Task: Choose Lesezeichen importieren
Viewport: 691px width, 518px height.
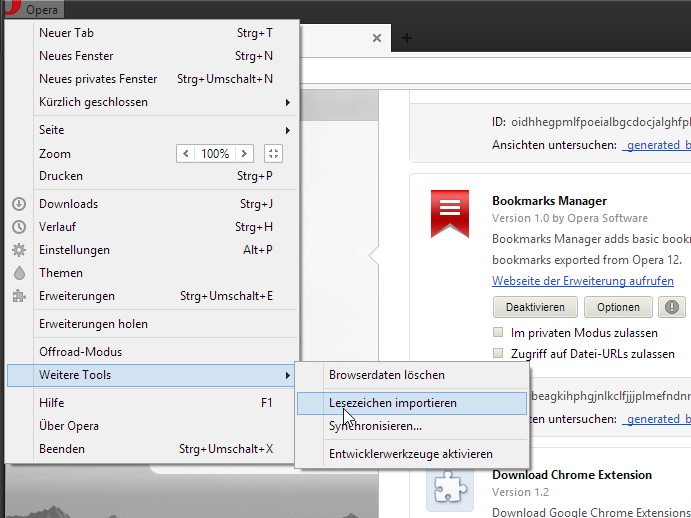Action: [x=412, y=403]
